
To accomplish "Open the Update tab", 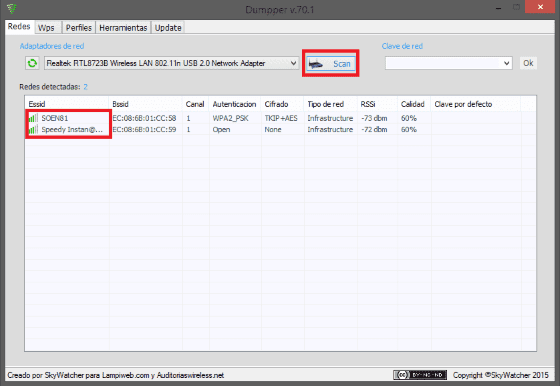I will coord(168,28).
